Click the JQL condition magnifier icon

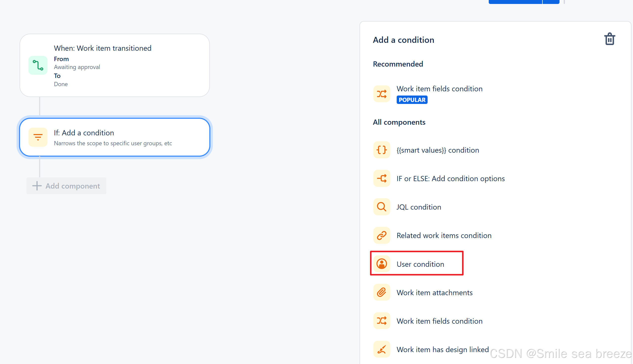(381, 207)
